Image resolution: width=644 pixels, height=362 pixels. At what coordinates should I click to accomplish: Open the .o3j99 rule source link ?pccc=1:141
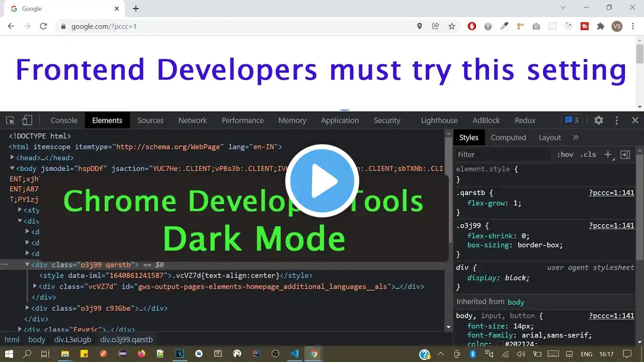(x=611, y=226)
